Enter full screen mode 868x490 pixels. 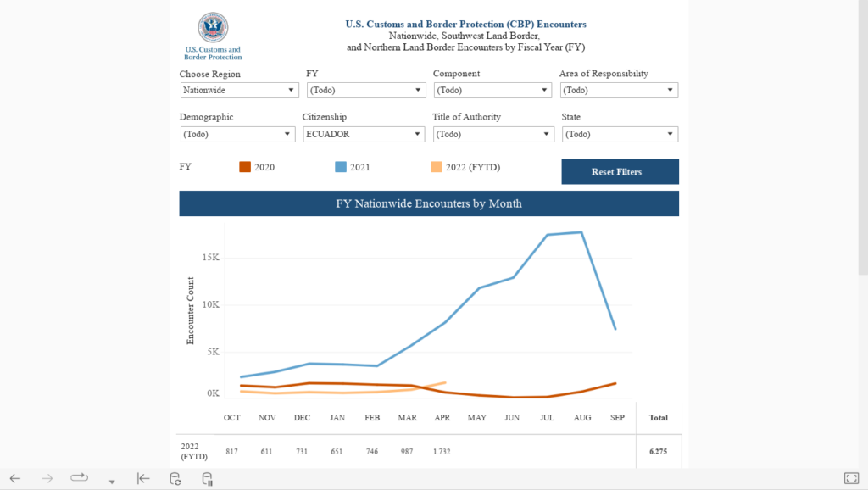[852, 479]
